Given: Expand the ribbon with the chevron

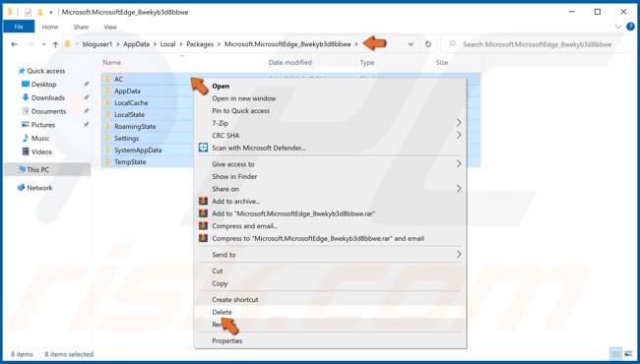Looking at the screenshot, I should tap(617, 27).
